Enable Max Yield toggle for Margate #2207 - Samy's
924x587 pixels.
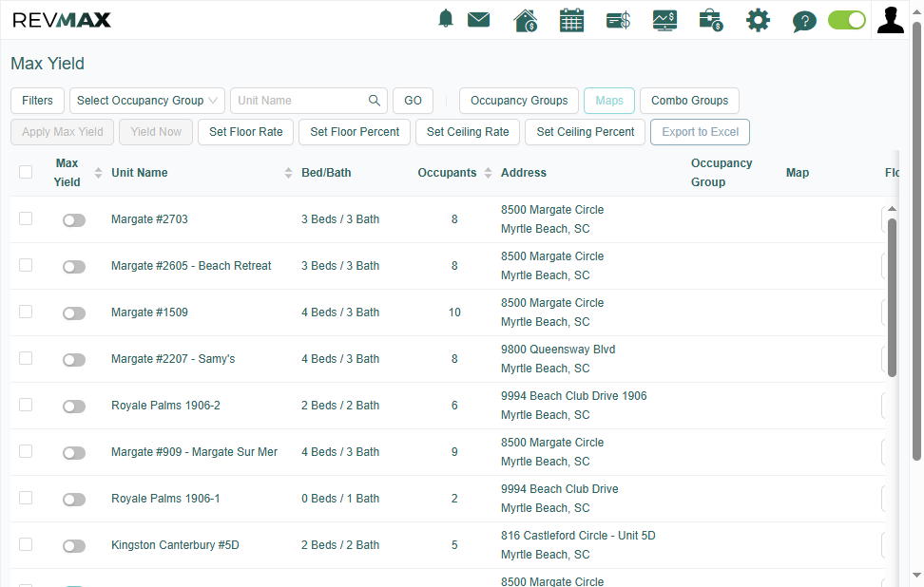(74, 360)
